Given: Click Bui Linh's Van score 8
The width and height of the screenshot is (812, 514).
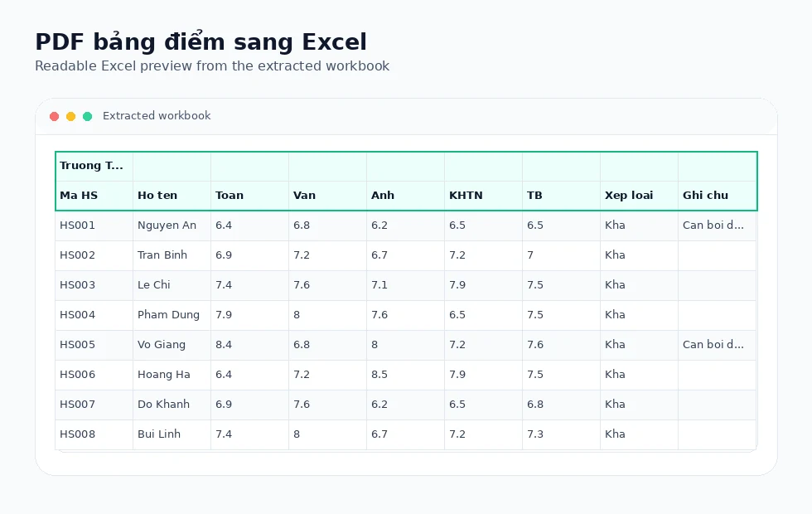Looking at the screenshot, I should [x=328, y=434].
